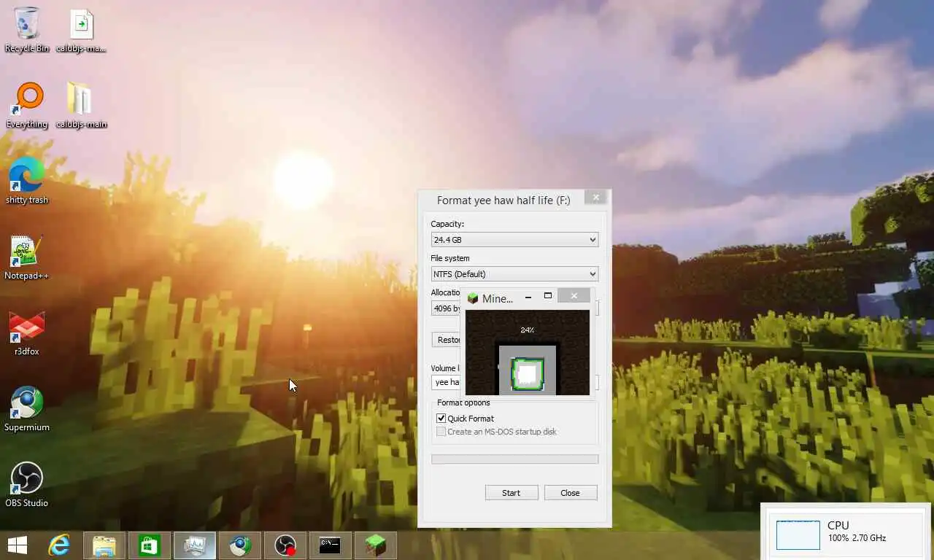The width and height of the screenshot is (934, 560).
Task: Launch Internet Explorer from the taskbar
Action: point(59,545)
